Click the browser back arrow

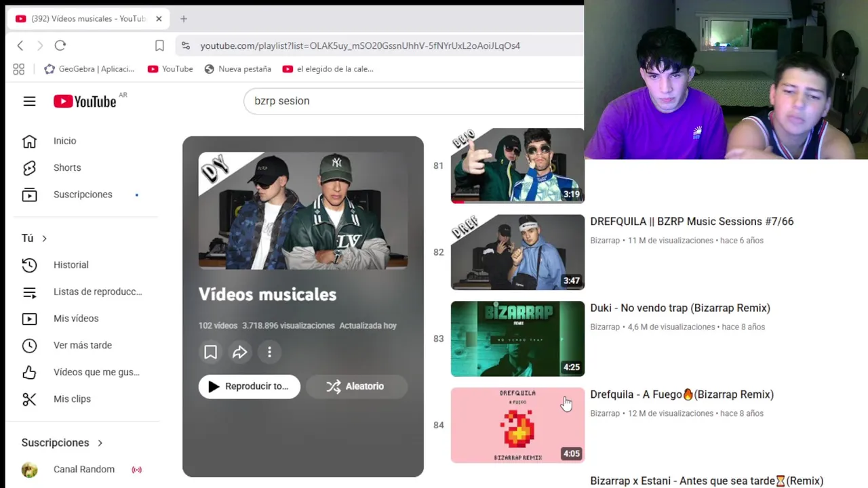coord(20,45)
